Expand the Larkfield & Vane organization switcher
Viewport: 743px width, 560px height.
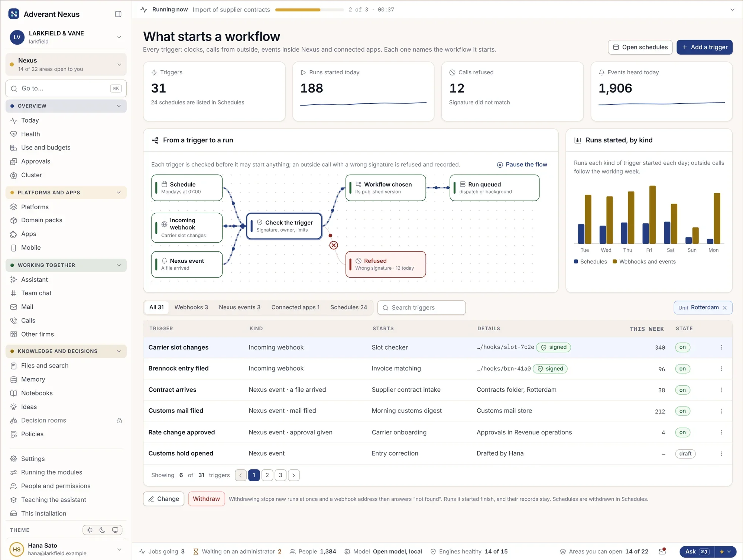tap(66, 37)
